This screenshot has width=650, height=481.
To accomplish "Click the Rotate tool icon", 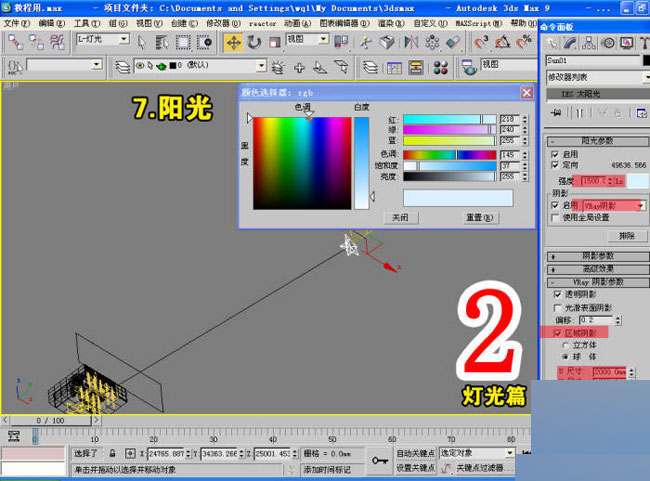I will 254,42.
